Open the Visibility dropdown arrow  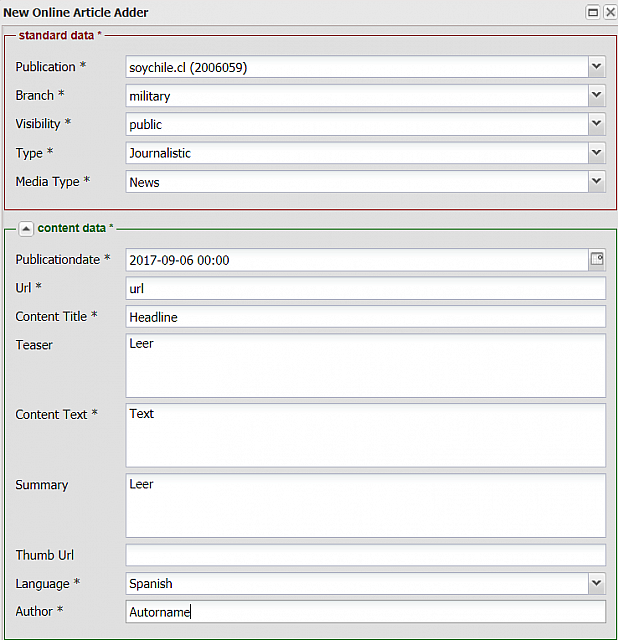(x=597, y=124)
